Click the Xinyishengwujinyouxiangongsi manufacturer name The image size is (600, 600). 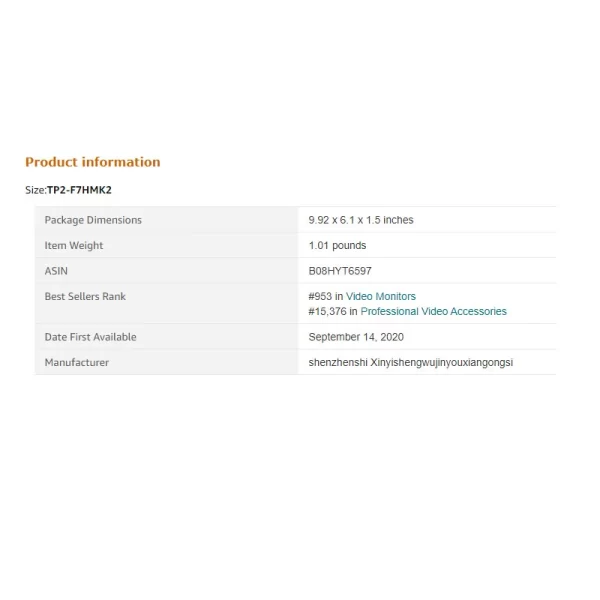pyautogui.click(x=442, y=363)
